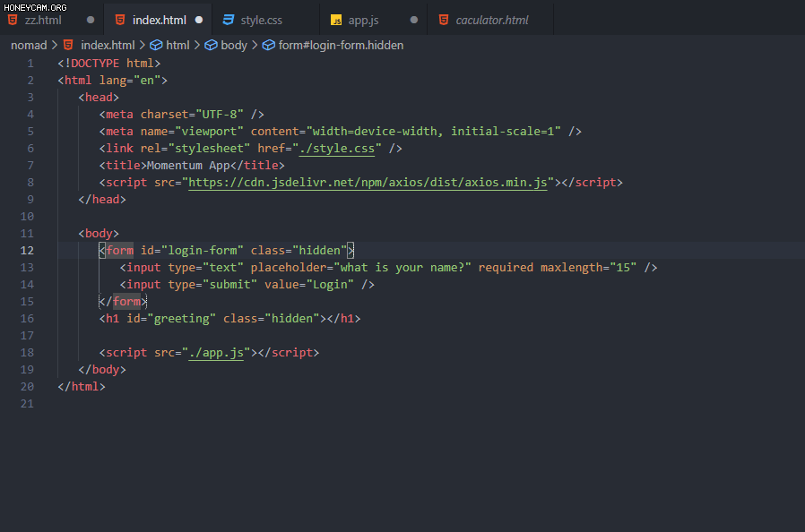Open form#login-form.hidden breadcrumb
Screen dimensions: 805x532
[341, 45]
